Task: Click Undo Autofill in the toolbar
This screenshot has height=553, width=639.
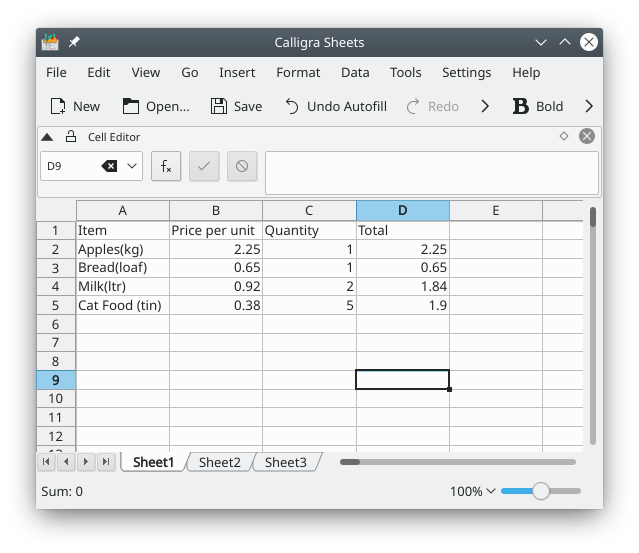Action: coord(336,106)
